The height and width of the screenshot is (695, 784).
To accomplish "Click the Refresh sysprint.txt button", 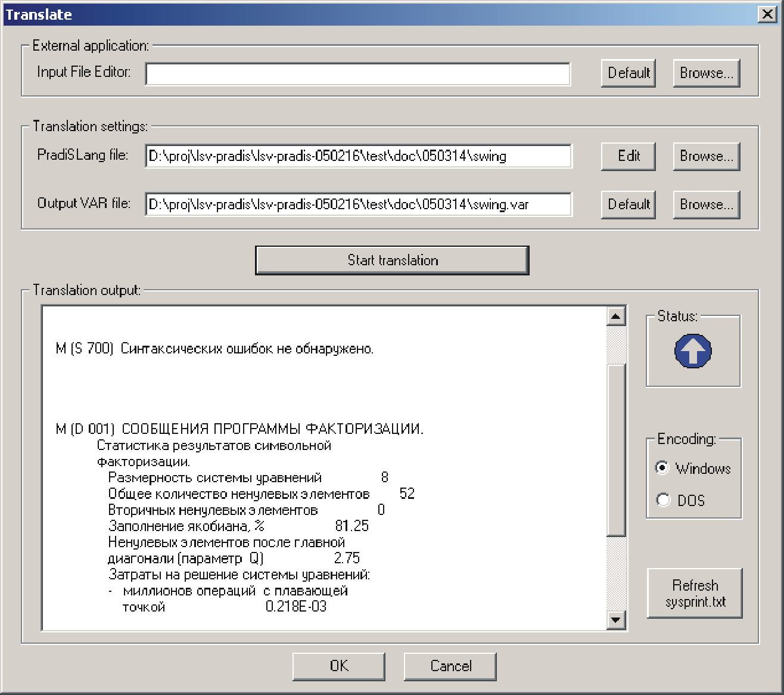I will [x=695, y=593].
